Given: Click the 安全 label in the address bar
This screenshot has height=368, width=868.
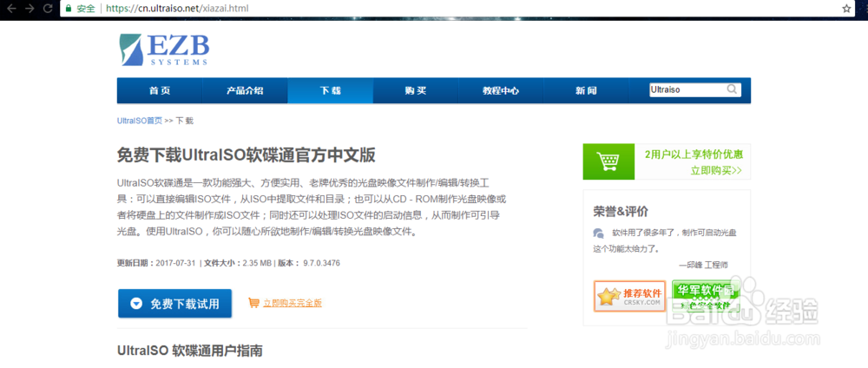Looking at the screenshot, I should [x=86, y=9].
